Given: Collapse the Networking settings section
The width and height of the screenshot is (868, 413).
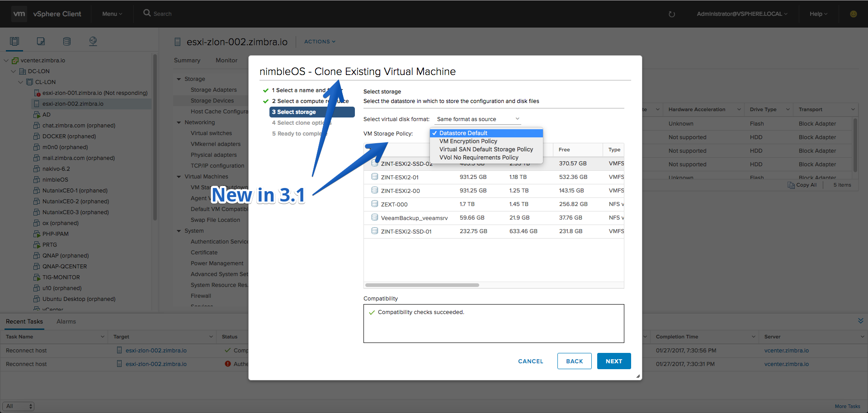Looking at the screenshot, I should tap(179, 122).
